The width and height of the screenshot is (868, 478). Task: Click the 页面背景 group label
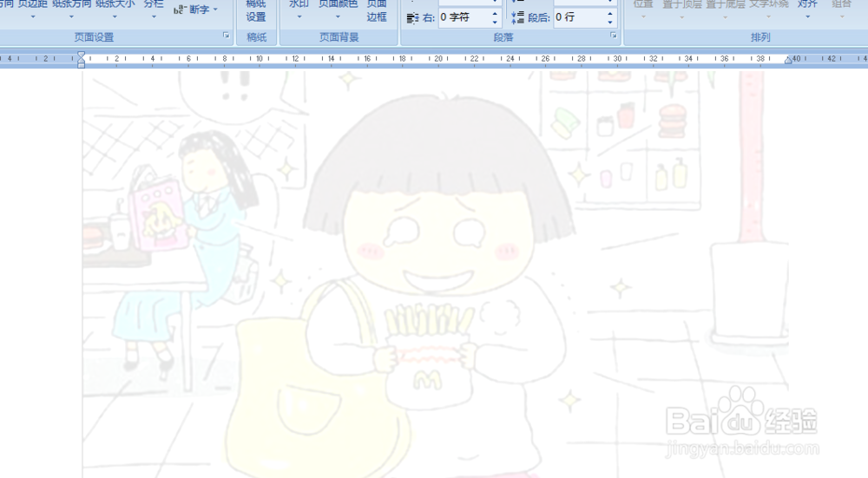(339, 37)
